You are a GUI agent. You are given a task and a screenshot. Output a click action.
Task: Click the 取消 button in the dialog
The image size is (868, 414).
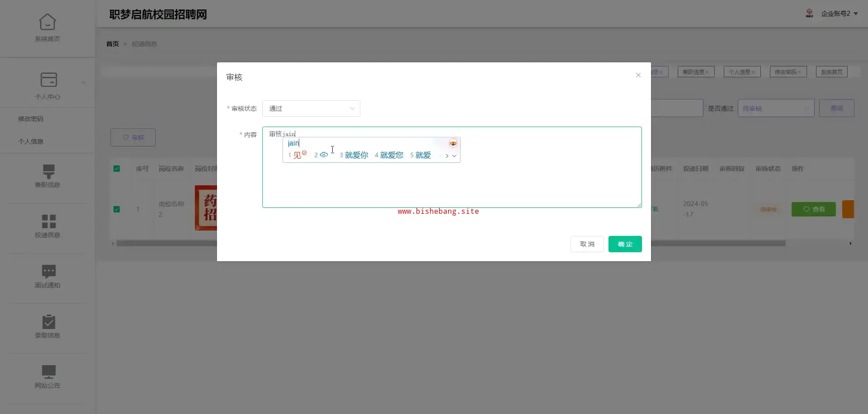point(587,244)
